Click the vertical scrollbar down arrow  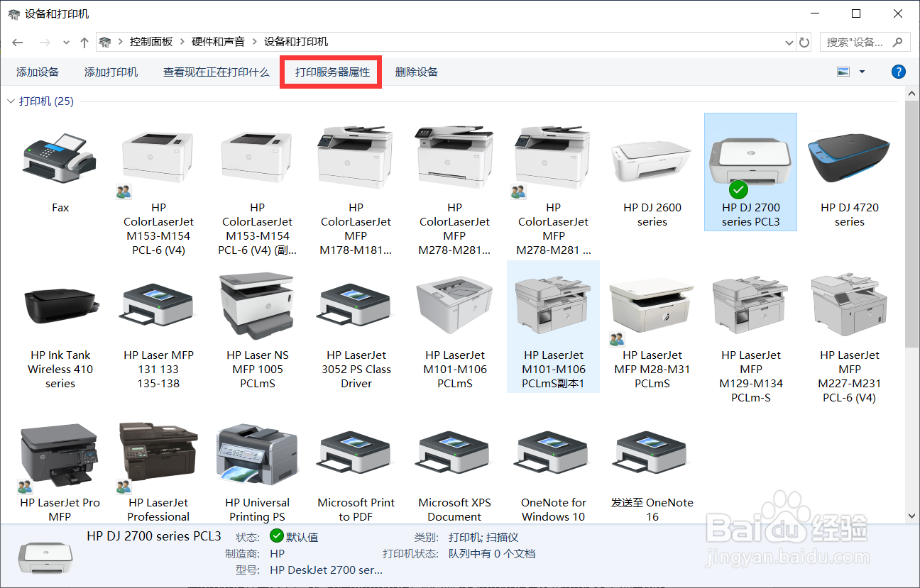pyautogui.click(x=913, y=516)
